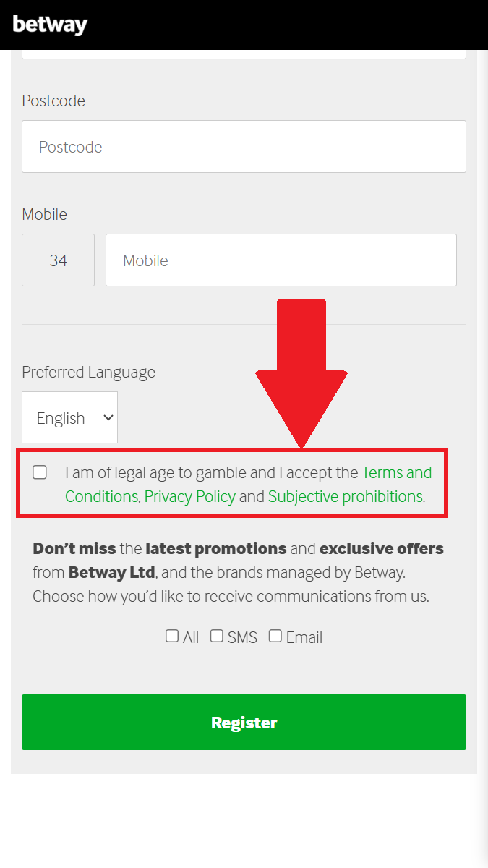
Task: Click the Postcode field label
Action: coord(53,101)
